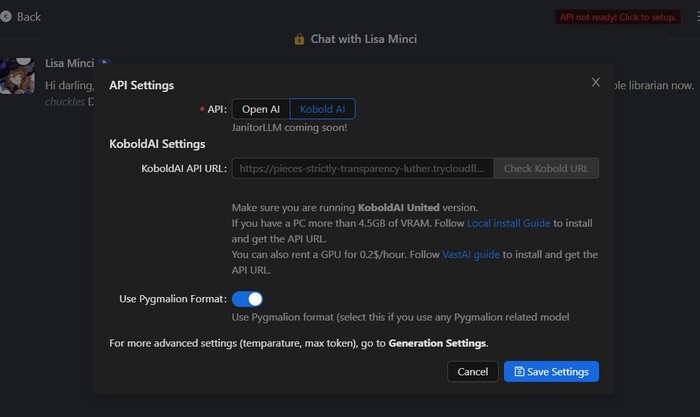
Task: Open the Local install Guide link
Action: 508,223
